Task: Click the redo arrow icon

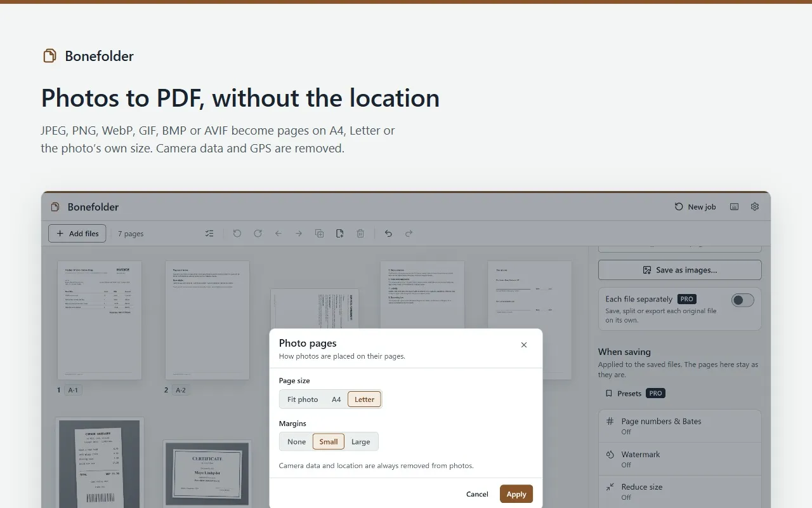Action: click(x=409, y=234)
